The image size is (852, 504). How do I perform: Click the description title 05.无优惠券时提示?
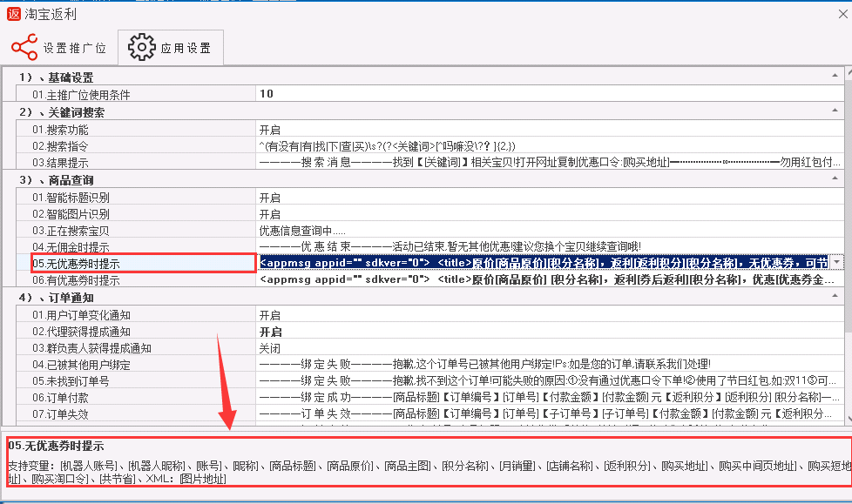[56, 446]
